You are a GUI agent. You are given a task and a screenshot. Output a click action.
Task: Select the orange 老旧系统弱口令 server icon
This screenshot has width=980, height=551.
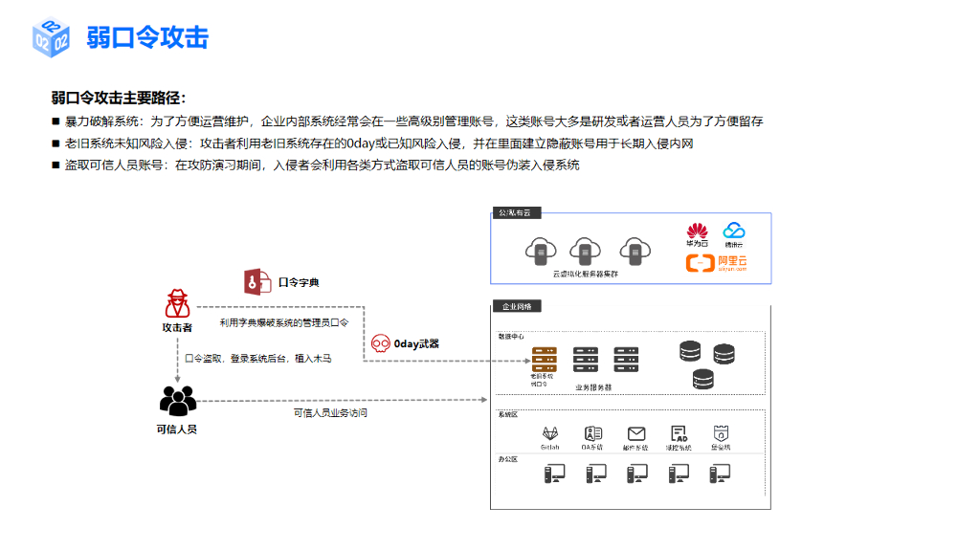pyautogui.click(x=544, y=360)
